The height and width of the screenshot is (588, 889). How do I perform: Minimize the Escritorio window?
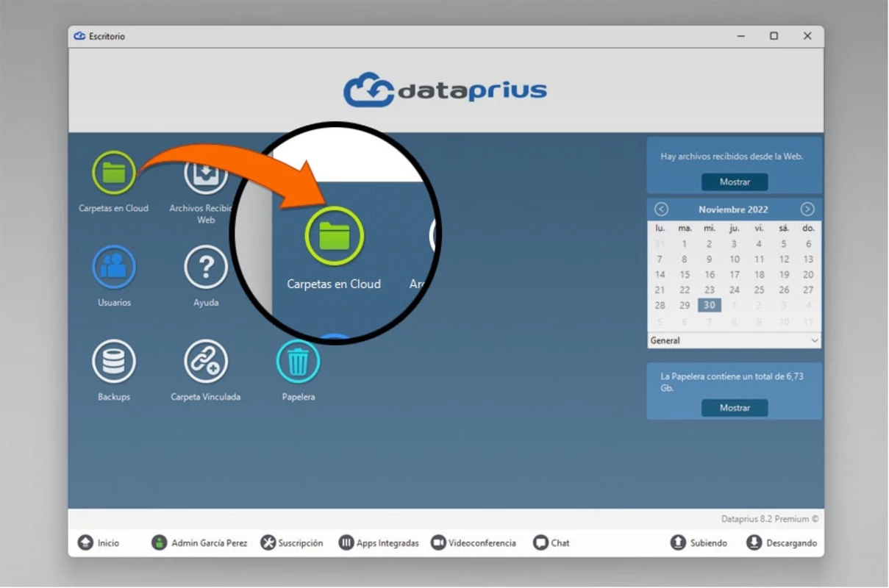tap(741, 36)
